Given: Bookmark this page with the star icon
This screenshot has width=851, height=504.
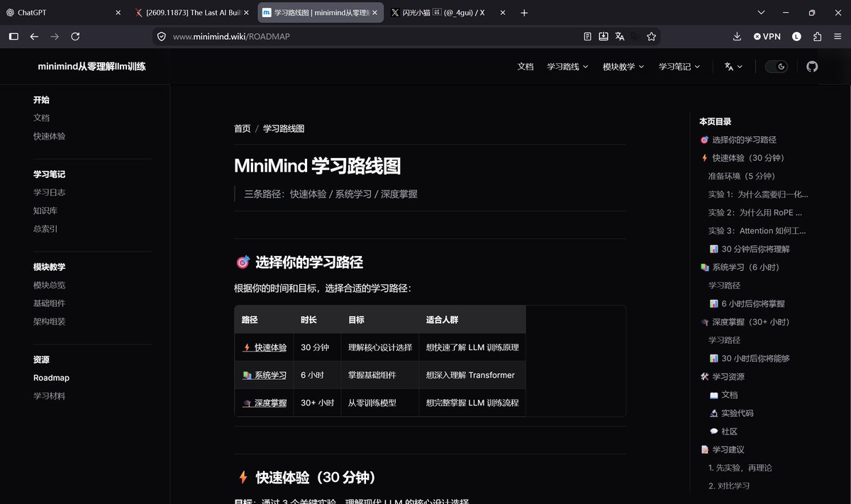Looking at the screenshot, I should coord(652,36).
